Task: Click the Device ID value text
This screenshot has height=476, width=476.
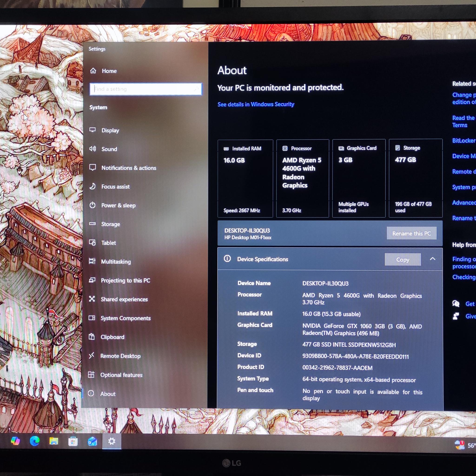Action: (356, 357)
